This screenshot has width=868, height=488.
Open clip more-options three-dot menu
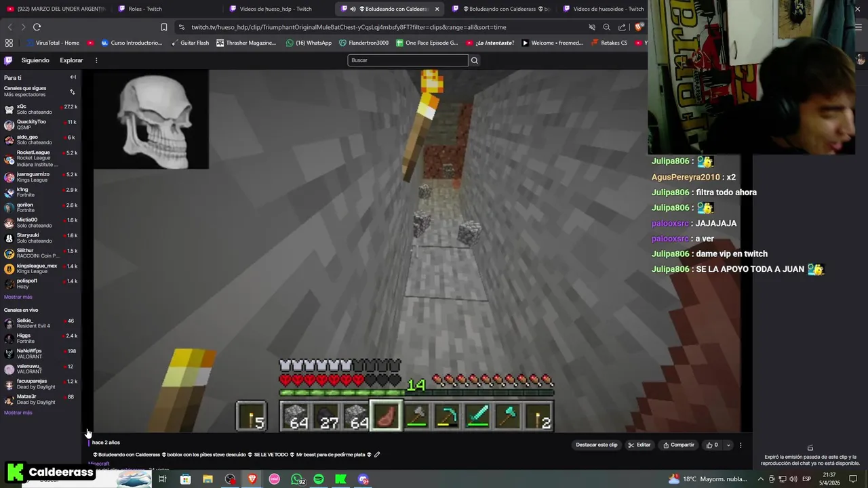(x=741, y=445)
